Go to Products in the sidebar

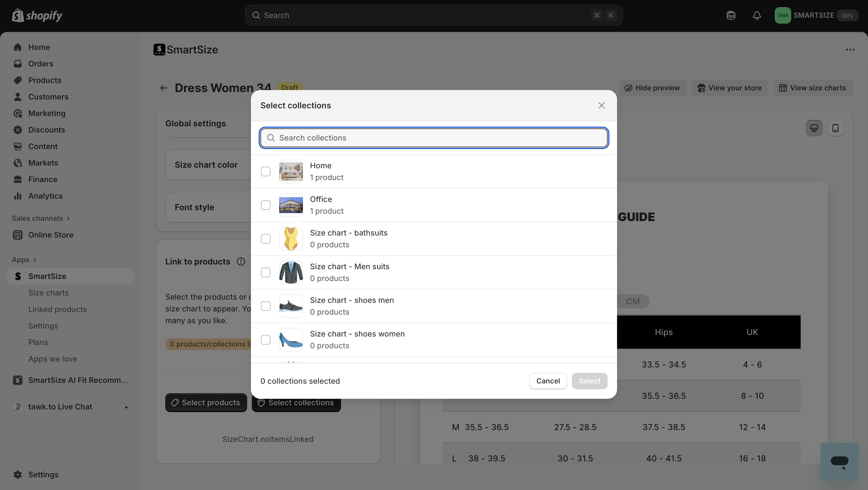45,80
